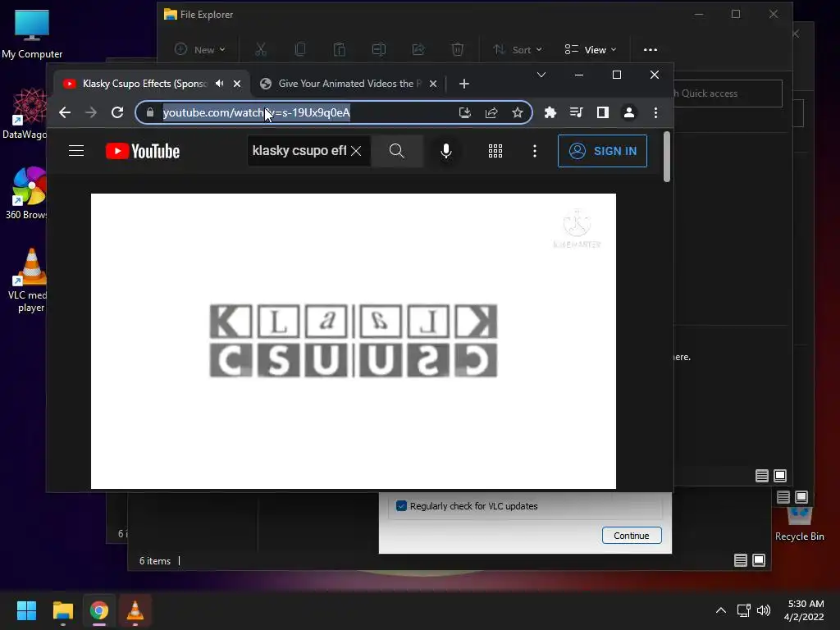
Task: Click Paste icon in File Explorer toolbar
Action: point(339,50)
